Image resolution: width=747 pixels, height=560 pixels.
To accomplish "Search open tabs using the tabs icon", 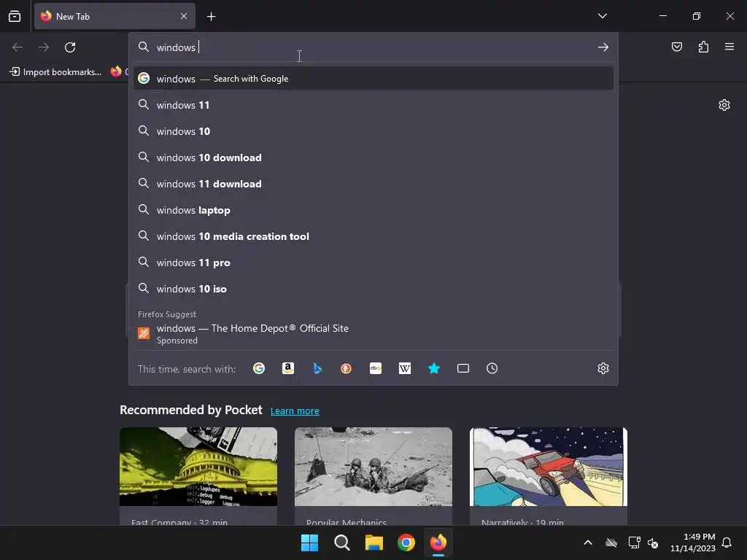I will click(463, 368).
